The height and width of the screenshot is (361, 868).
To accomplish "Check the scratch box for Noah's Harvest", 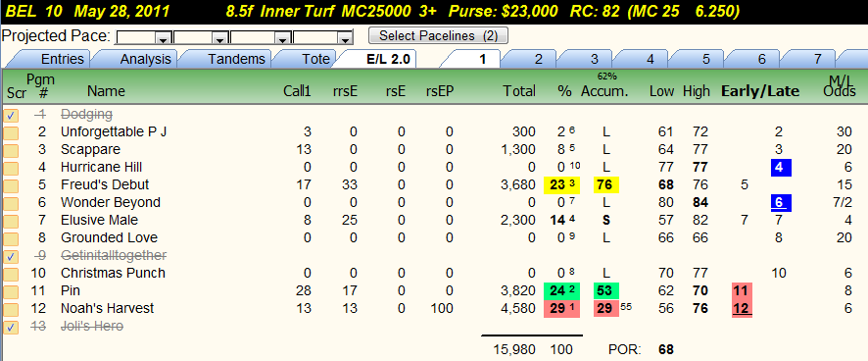I will (x=11, y=310).
